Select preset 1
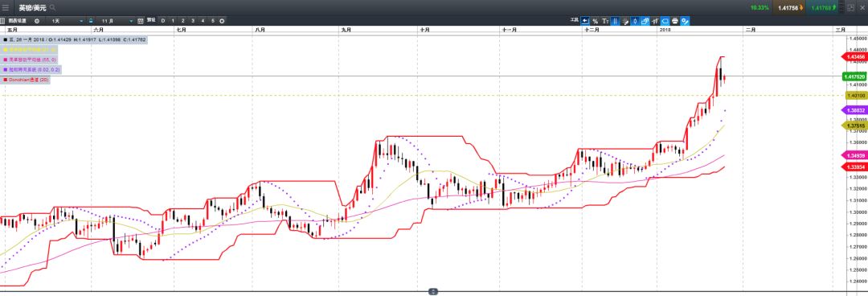Viewport: 868px width, 296px height. click(x=173, y=20)
